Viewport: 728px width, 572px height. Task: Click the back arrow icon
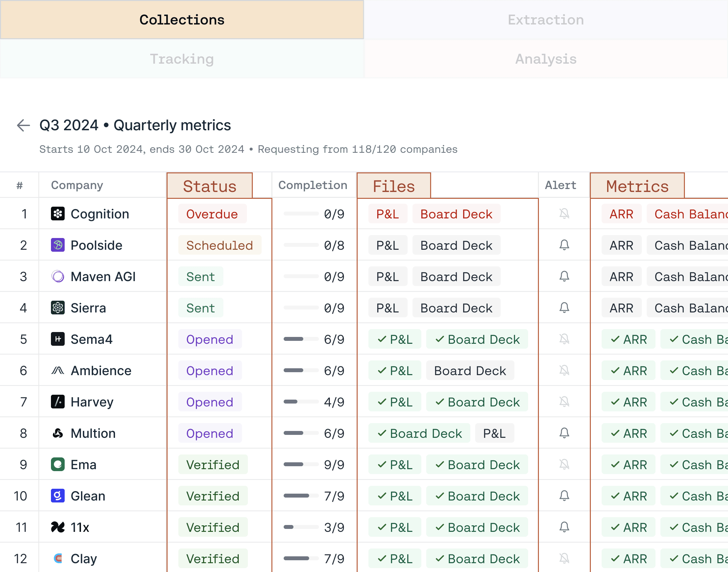[x=24, y=125]
